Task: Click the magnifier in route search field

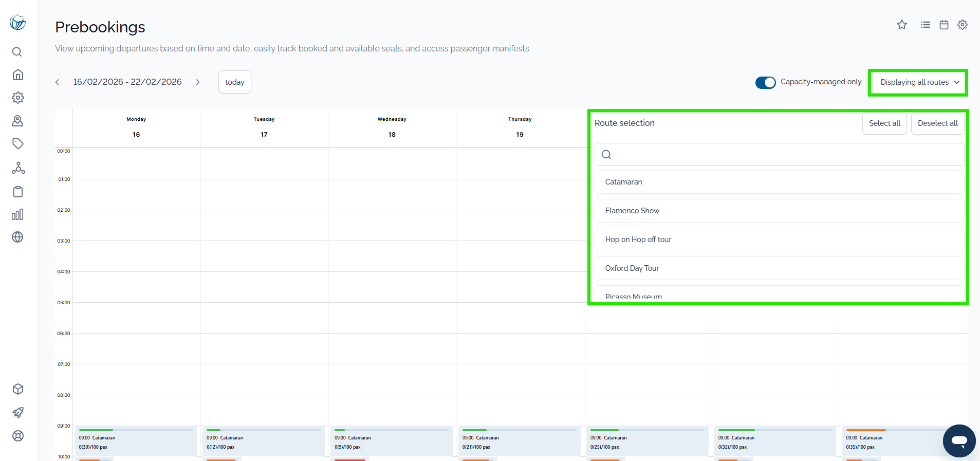Action: point(606,155)
